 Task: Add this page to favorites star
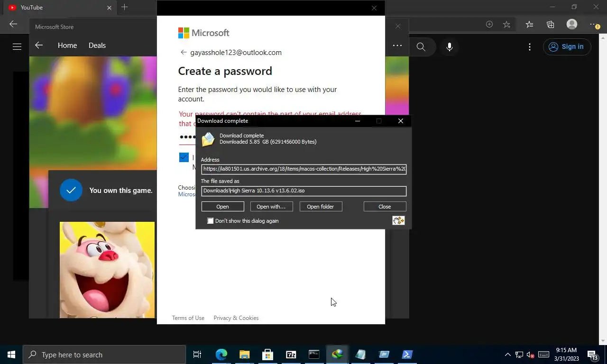507,24
